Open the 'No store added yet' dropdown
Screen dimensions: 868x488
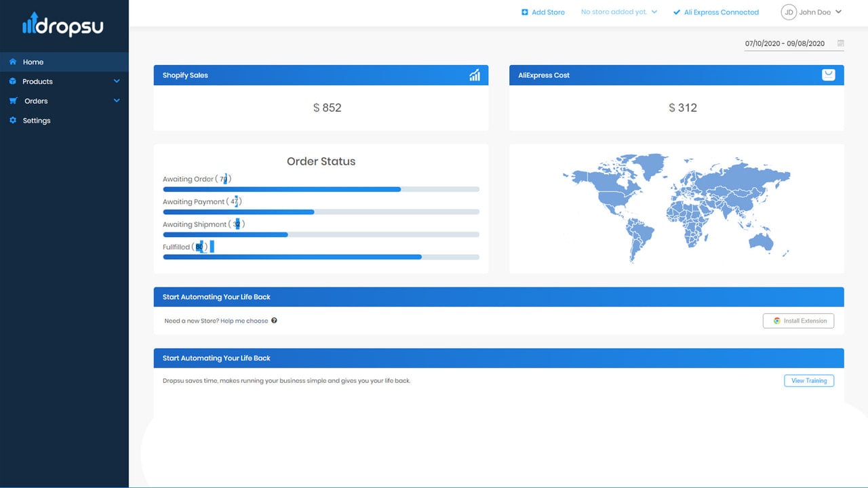(619, 12)
